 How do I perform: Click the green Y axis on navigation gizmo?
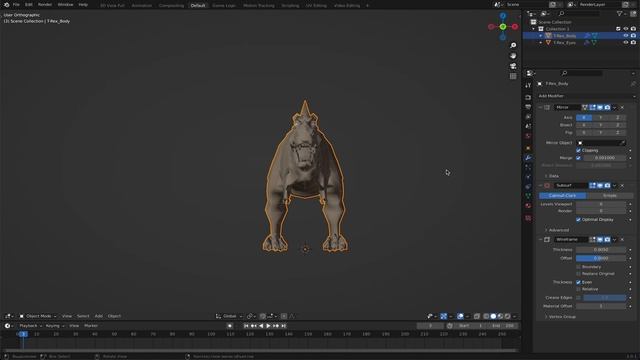click(x=503, y=27)
